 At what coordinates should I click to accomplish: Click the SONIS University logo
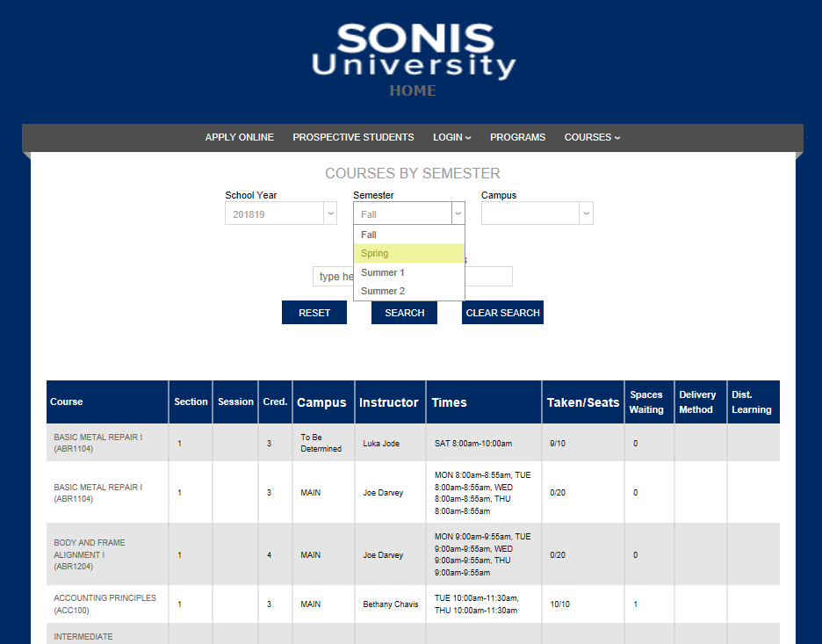tap(413, 51)
